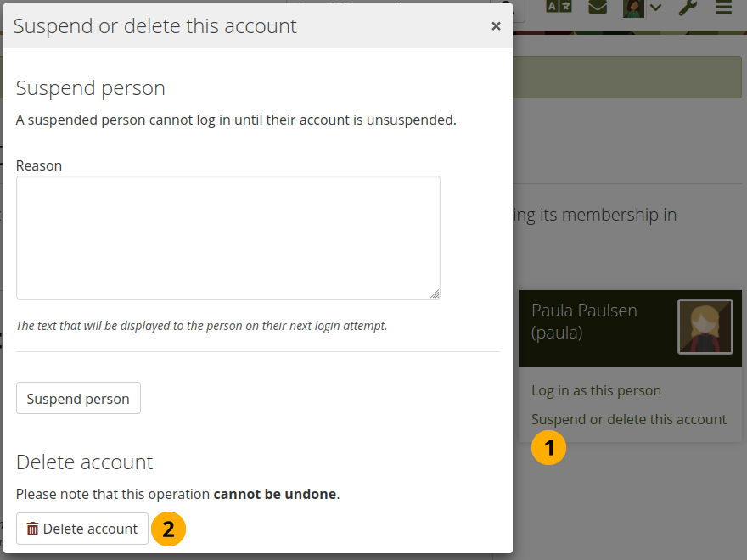Open the language selection icon
The width and height of the screenshot is (747, 560).
point(559,8)
